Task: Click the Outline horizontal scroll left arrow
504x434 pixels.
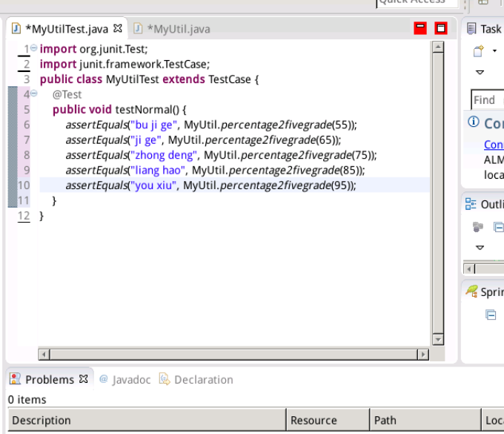Action: tap(469, 269)
